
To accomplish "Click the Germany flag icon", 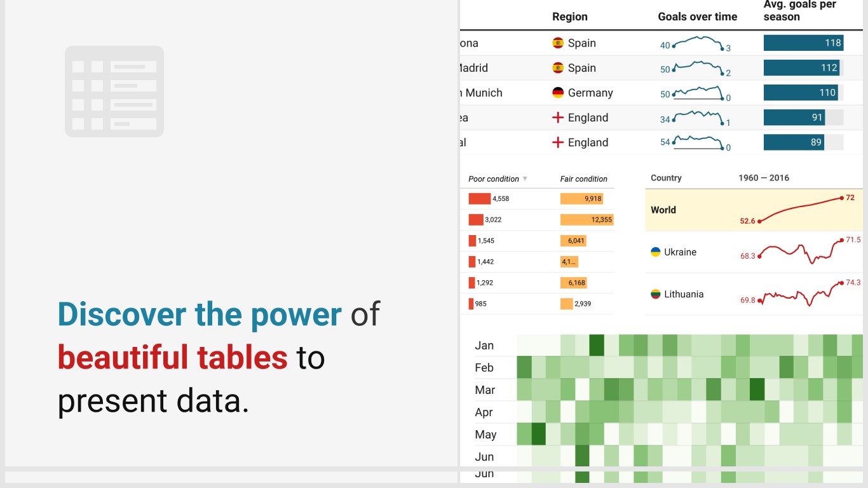I will 558,93.
